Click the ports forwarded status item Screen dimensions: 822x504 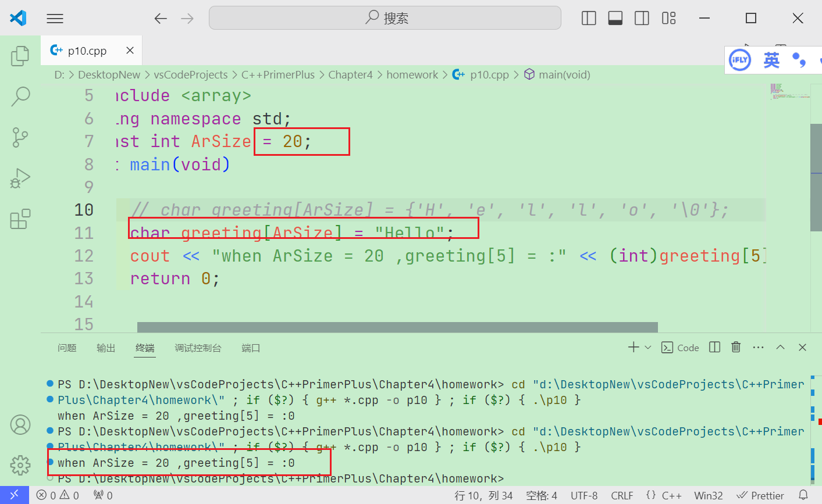[x=103, y=495]
